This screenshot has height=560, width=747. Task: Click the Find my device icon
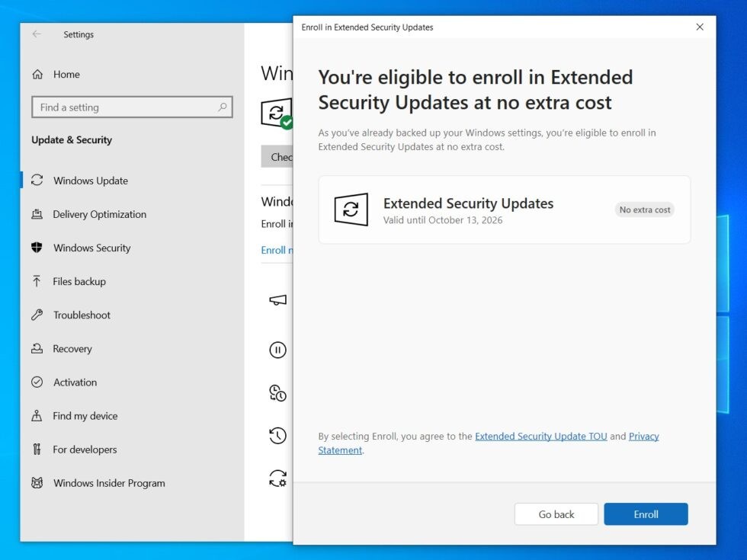[37, 416]
